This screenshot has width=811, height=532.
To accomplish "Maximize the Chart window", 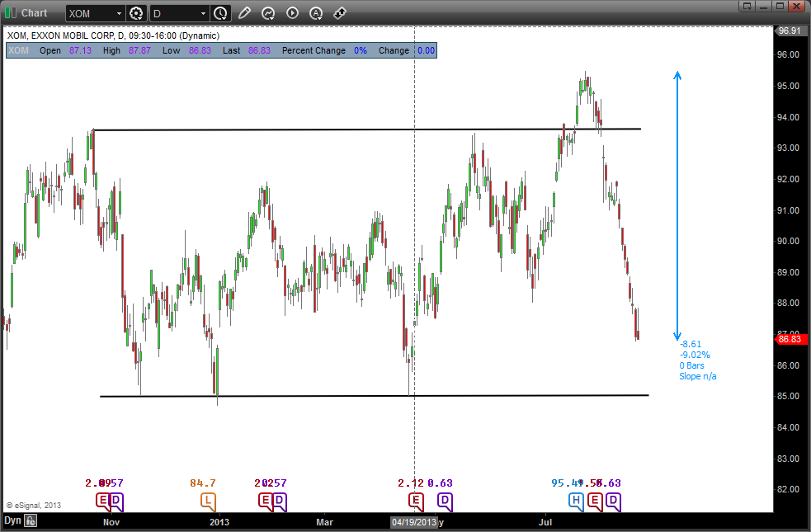I will 780,7.
